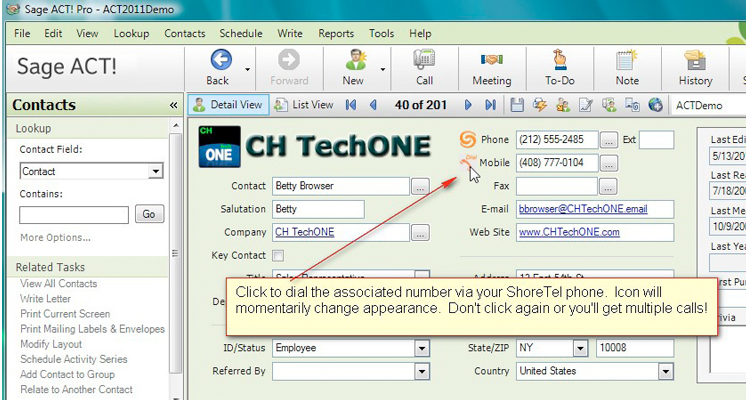
Task: Open the Back button history dropdown arrow
Action: [x=247, y=69]
